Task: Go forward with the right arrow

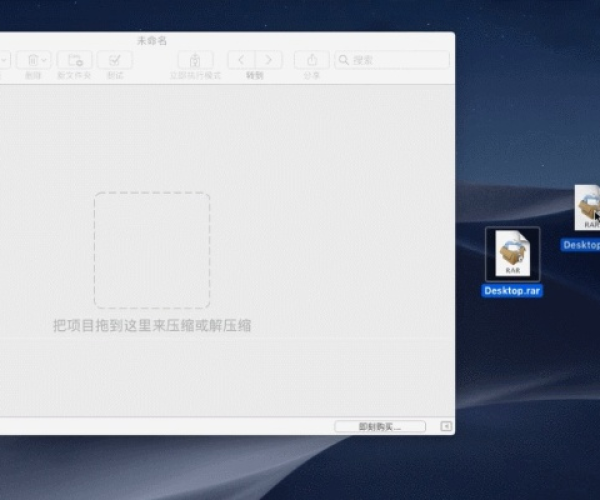Action: 269,60
